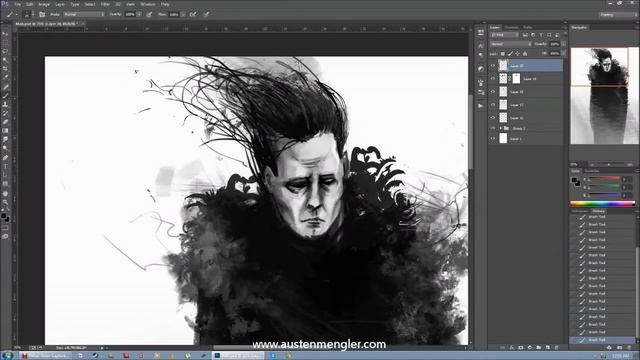Image resolution: width=640 pixels, height=360 pixels.
Task: Open the brush Mode dropdown
Action: point(84,14)
